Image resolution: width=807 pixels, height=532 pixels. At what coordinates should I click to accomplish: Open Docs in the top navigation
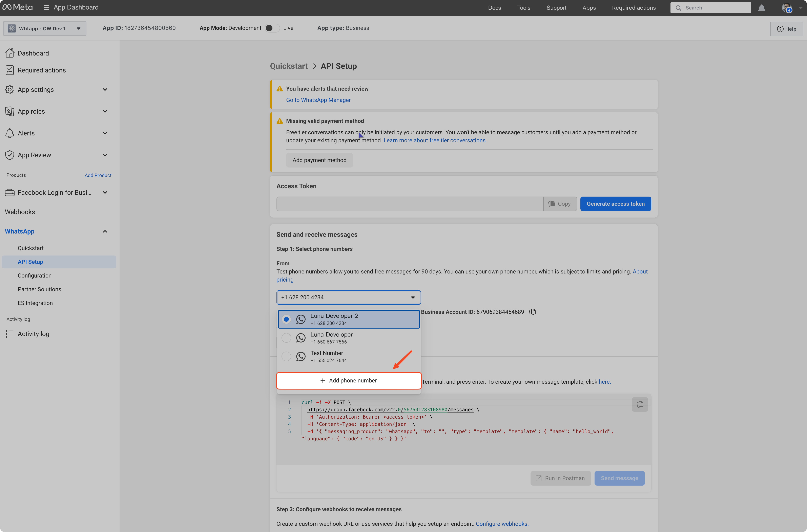click(x=494, y=8)
